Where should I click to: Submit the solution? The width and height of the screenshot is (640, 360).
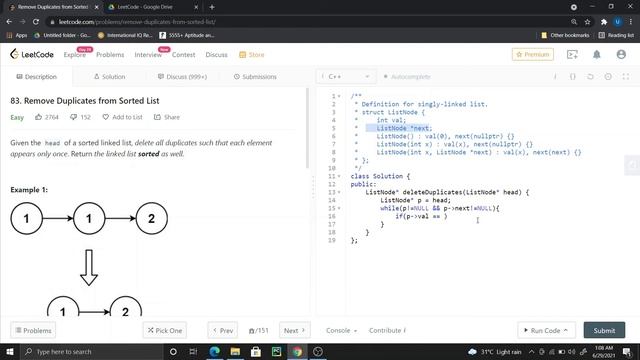pos(604,330)
